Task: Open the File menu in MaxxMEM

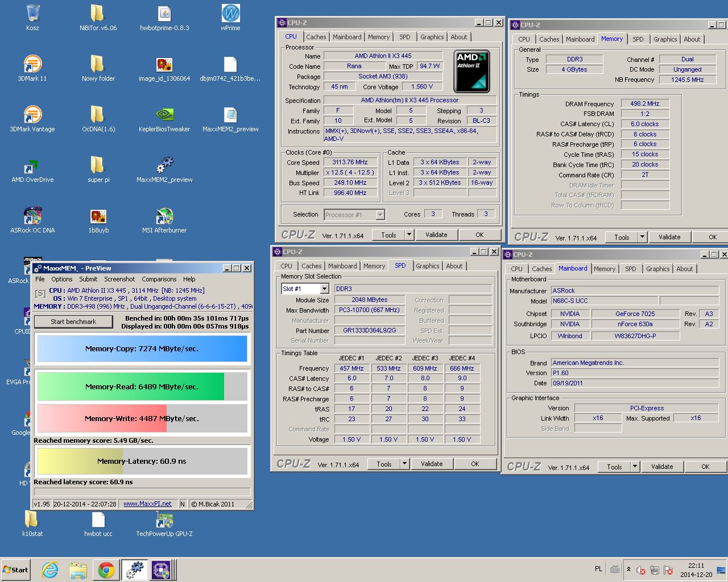Action: pos(40,279)
